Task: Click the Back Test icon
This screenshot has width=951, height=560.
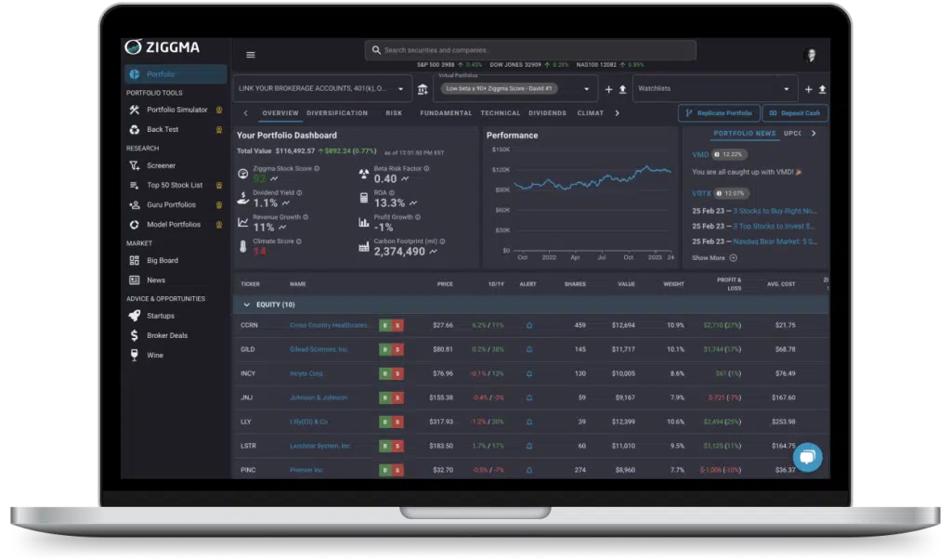Action: (x=134, y=129)
